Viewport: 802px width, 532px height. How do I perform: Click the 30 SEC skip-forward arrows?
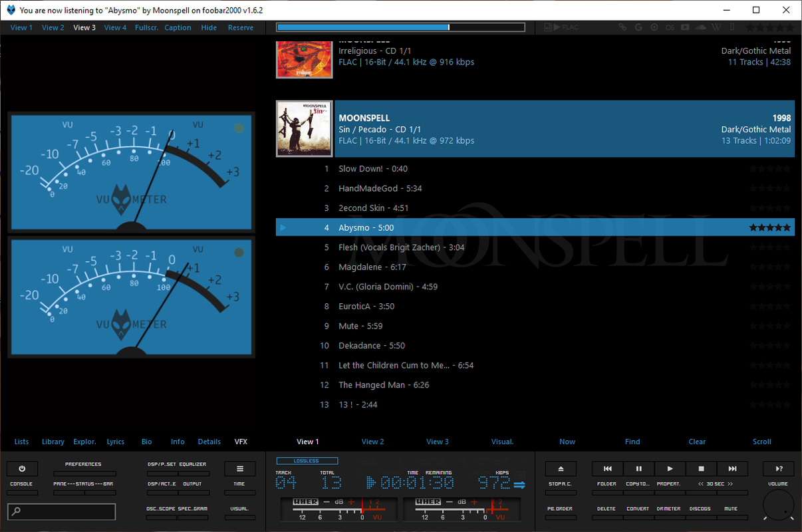tap(731, 484)
